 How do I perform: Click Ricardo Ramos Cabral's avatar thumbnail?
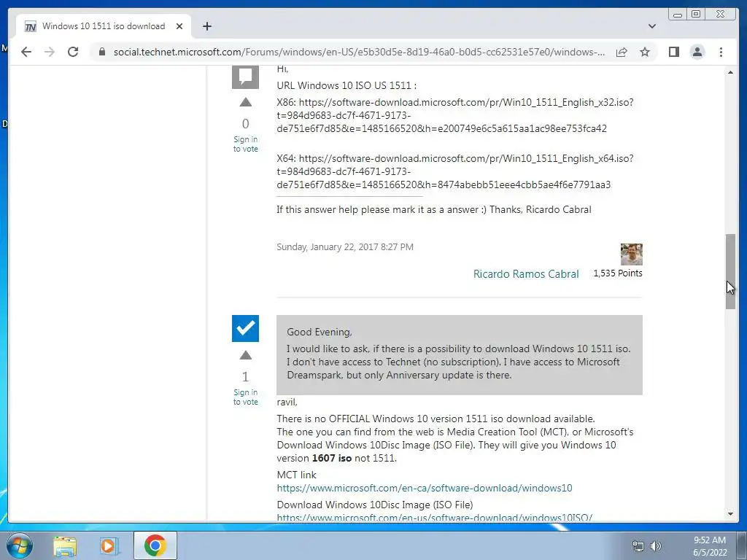click(x=631, y=254)
